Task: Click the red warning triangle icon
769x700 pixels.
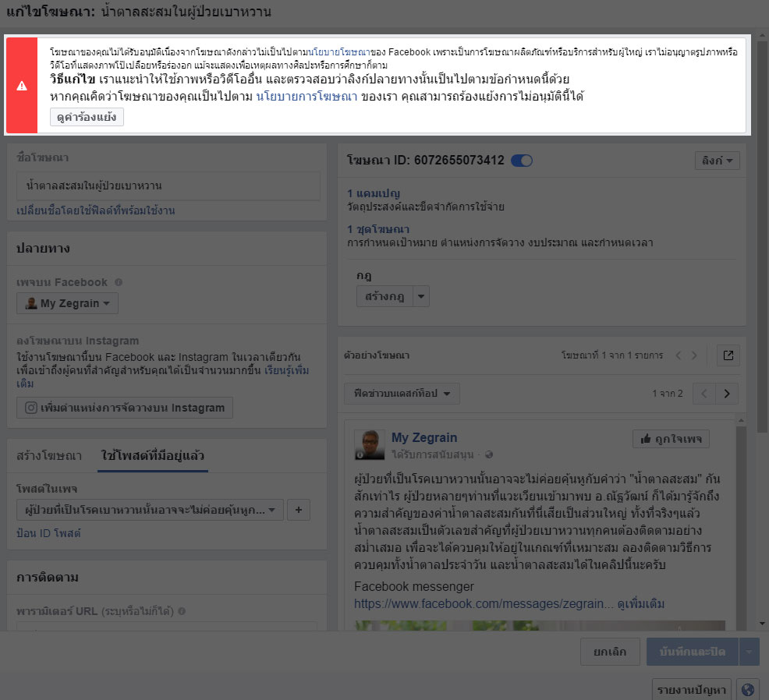Action: 22,86
